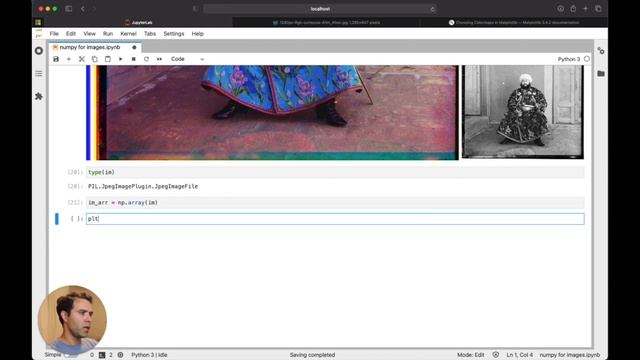This screenshot has height=360, width=640.
Task: Click the terminal count icon in status bar
Action: [x=102, y=355]
